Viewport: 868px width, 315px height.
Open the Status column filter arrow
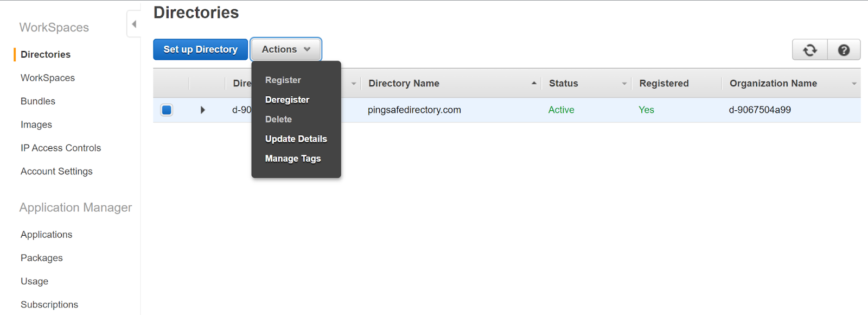pos(624,84)
